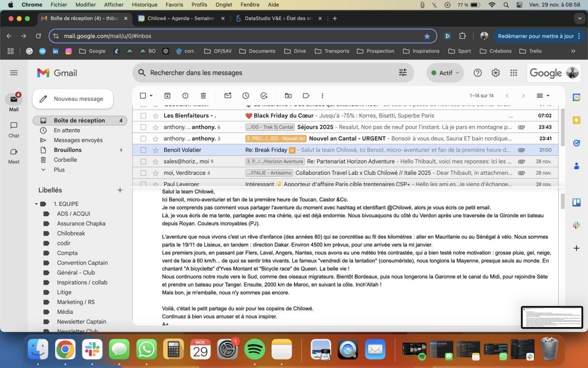Open Contacts side panel icon
This screenshot has width=588, height=368.
coord(576,166)
